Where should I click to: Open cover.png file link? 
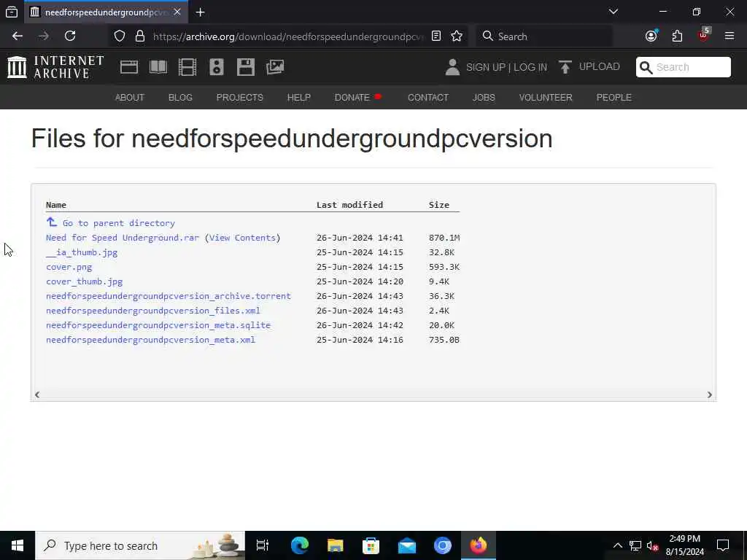tap(69, 267)
